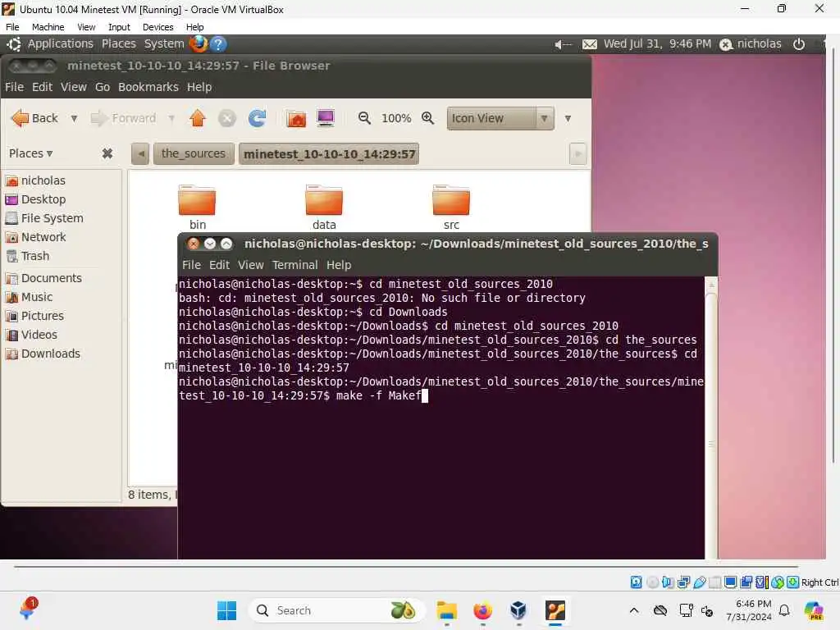This screenshot has height=630, width=840.
Task: Open File Browser's Go menu
Action: click(103, 87)
